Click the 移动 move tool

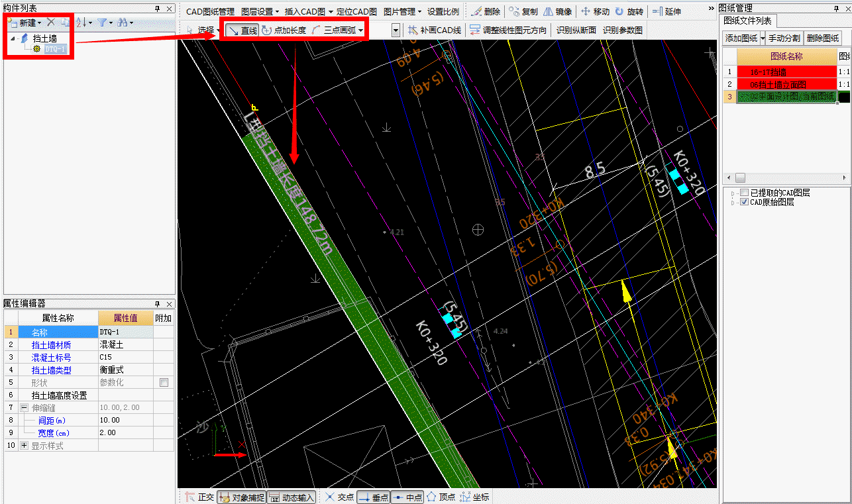[x=595, y=11]
